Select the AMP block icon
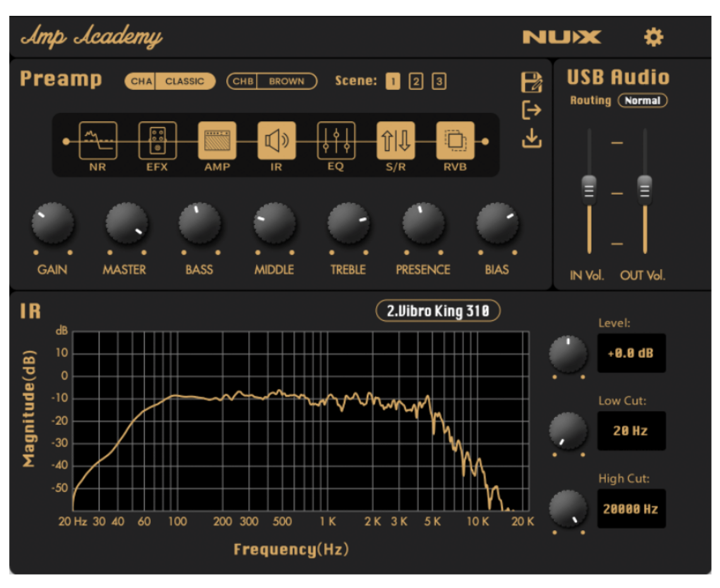Screen dimensions: 720x588 point(217,141)
